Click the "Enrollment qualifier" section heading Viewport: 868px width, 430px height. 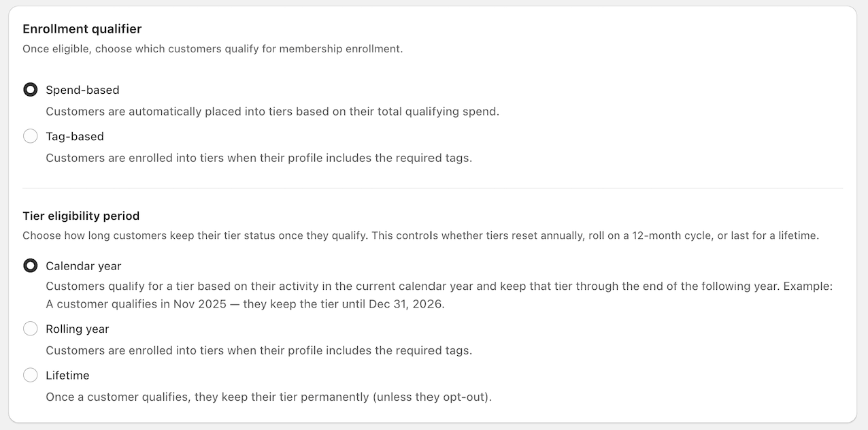(82, 29)
